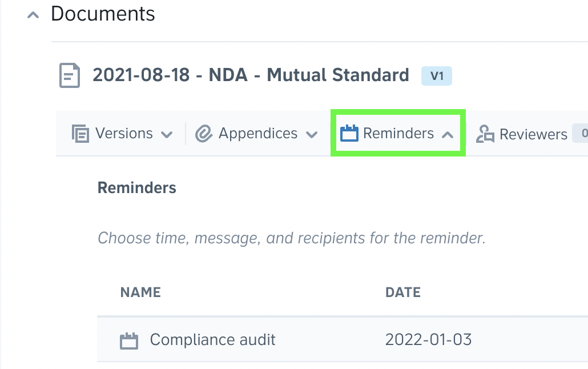Click the Reviewers people icon

point(485,134)
